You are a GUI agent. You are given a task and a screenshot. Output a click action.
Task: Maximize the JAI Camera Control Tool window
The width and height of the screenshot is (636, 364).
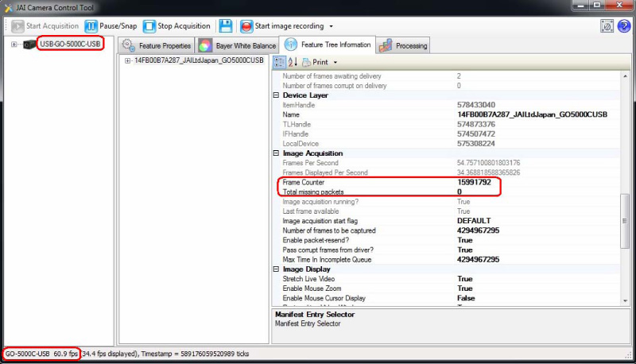pos(597,6)
